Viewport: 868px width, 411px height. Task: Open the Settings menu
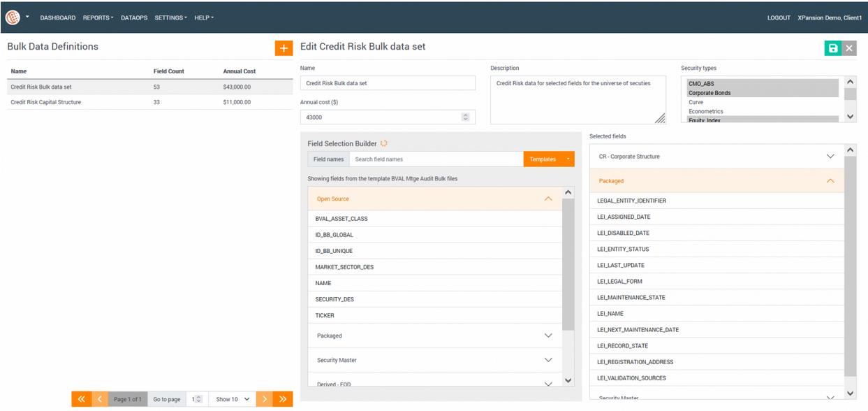170,17
